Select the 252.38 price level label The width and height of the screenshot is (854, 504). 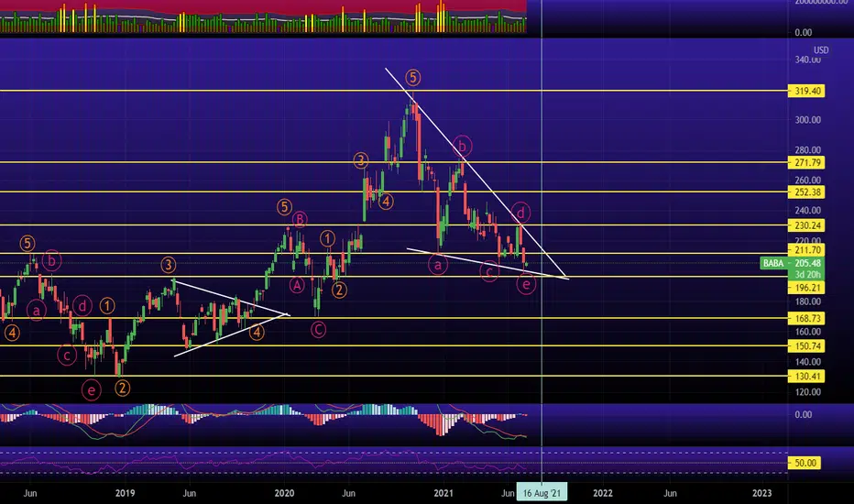pyautogui.click(x=806, y=192)
